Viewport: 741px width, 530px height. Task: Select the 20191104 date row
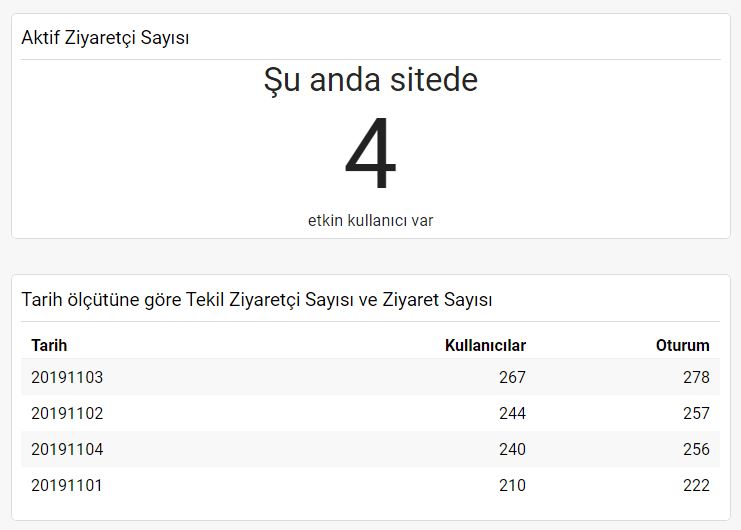tap(370, 449)
